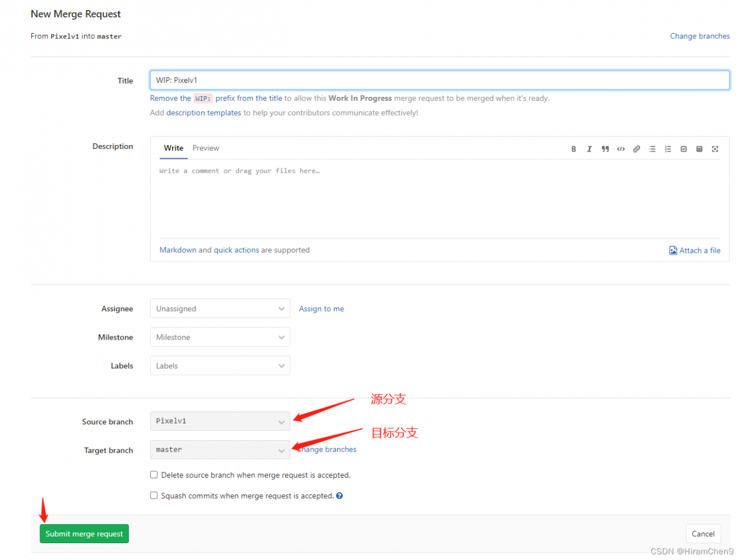Enable squash commits checkbox
Screen dimensions: 742x560
click(154, 496)
